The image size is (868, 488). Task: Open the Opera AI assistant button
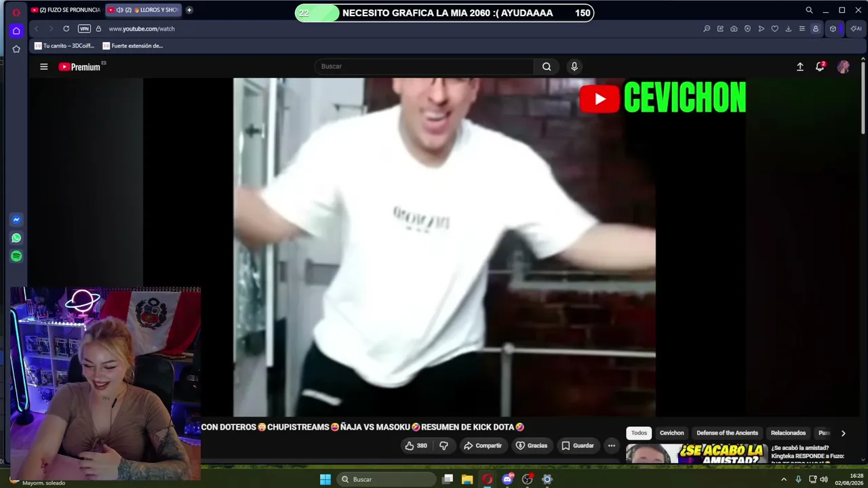[856, 28]
